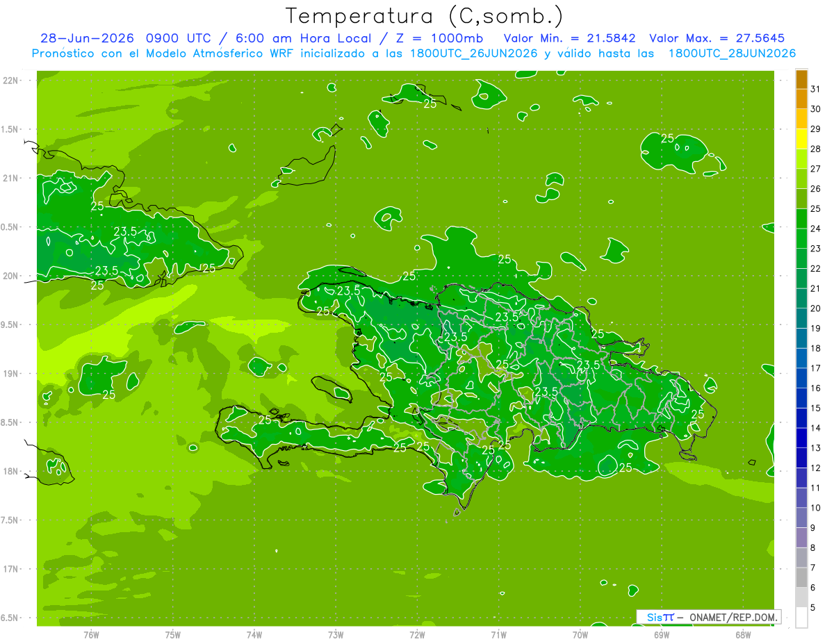Click the '22N' latitude axis label

(10, 81)
